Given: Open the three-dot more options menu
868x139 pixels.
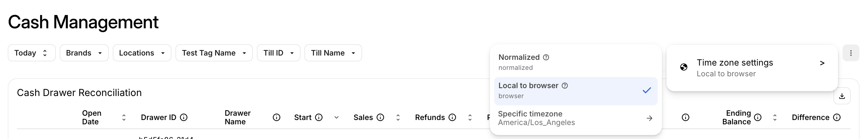Looking at the screenshot, I should click(851, 53).
